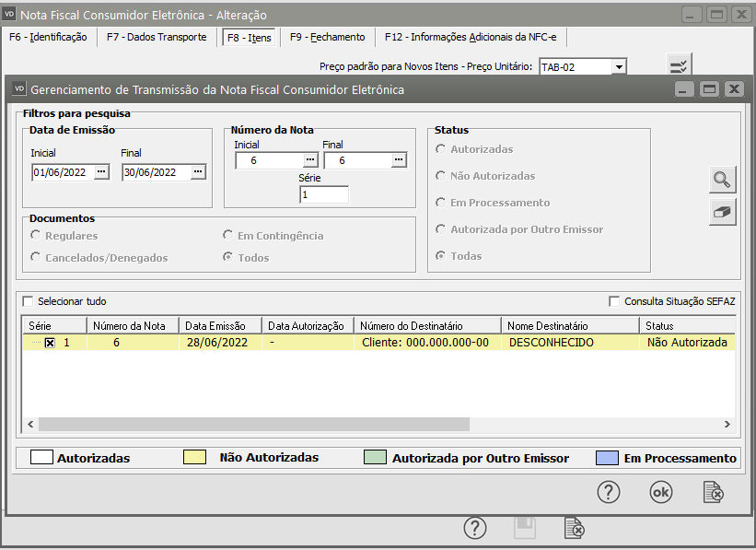This screenshot has height=550, width=756.
Task: Click the magnifying glass search icon
Action: click(723, 180)
